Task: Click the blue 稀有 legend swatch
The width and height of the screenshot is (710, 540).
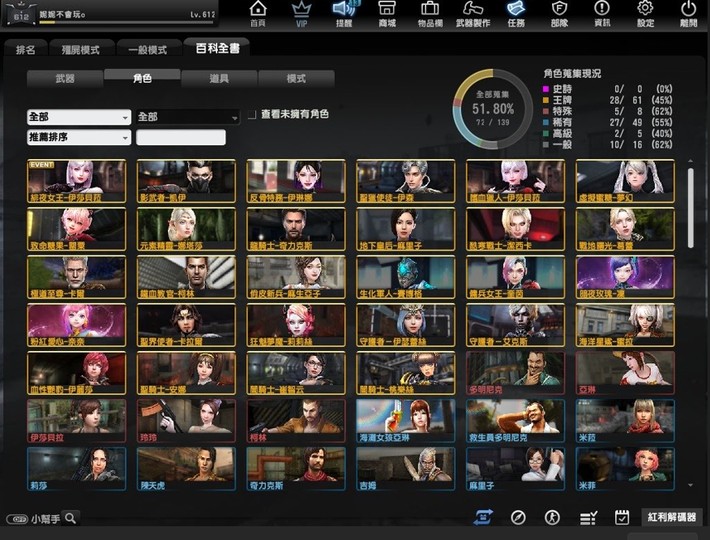Action: pyautogui.click(x=546, y=122)
